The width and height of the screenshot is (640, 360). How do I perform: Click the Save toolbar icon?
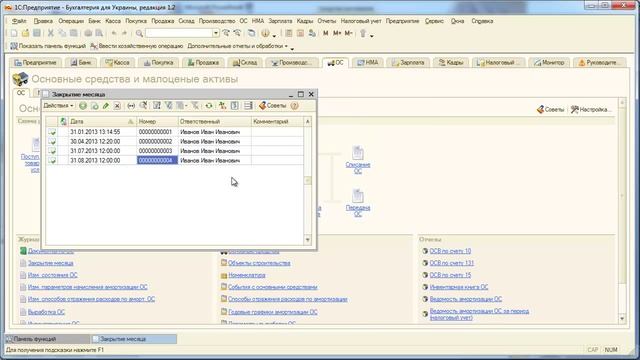[37, 33]
